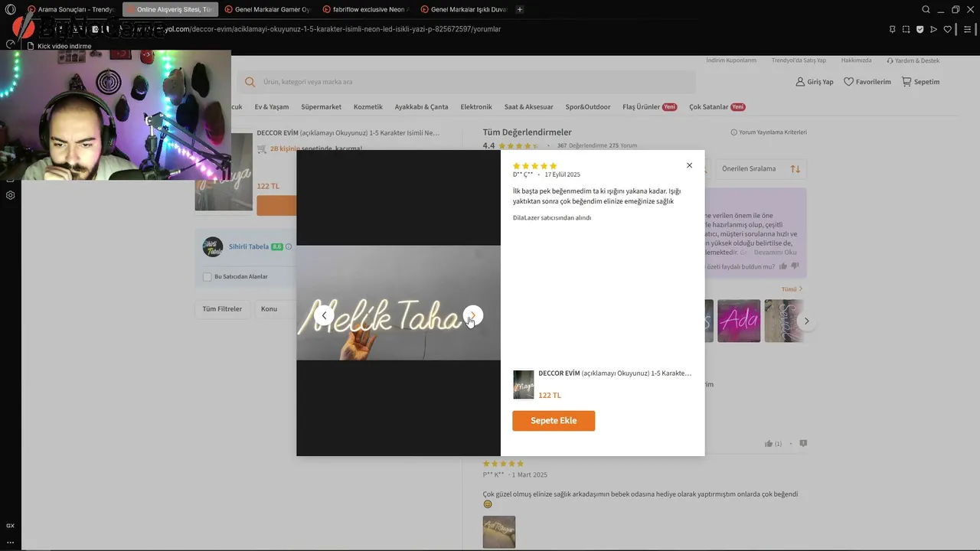Click the Sepete Ekle button in popup
Viewport: 980px width, 551px height.
(554, 421)
